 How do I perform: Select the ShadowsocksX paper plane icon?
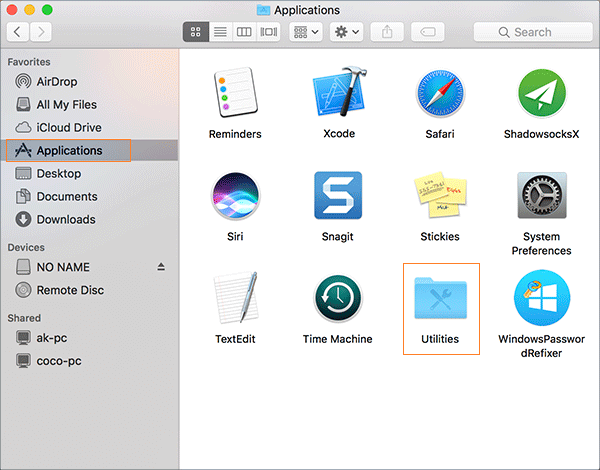pyautogui.click(x=541, y=93)
